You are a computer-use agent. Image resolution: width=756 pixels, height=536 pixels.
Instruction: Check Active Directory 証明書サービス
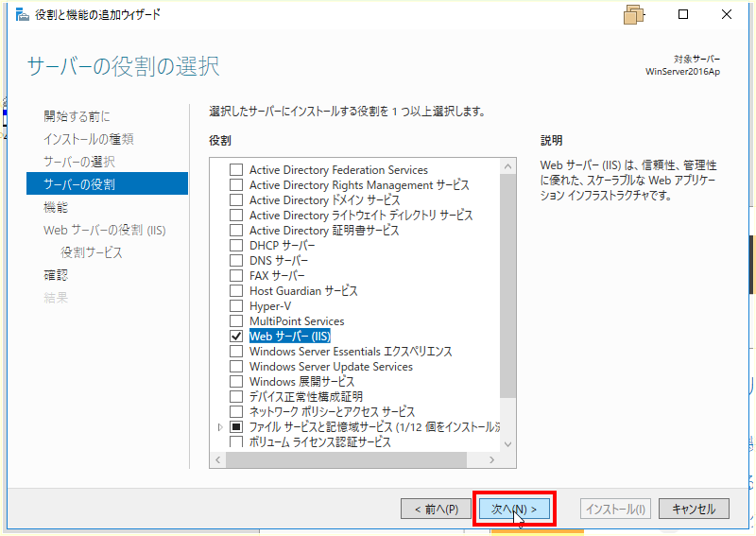pyautogui.click(x=236, y=230)
